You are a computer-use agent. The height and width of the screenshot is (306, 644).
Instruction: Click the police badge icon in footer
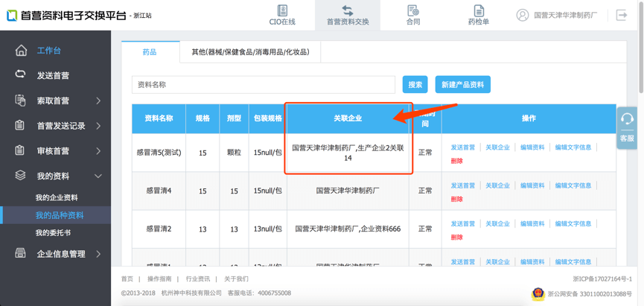(537, 293)
